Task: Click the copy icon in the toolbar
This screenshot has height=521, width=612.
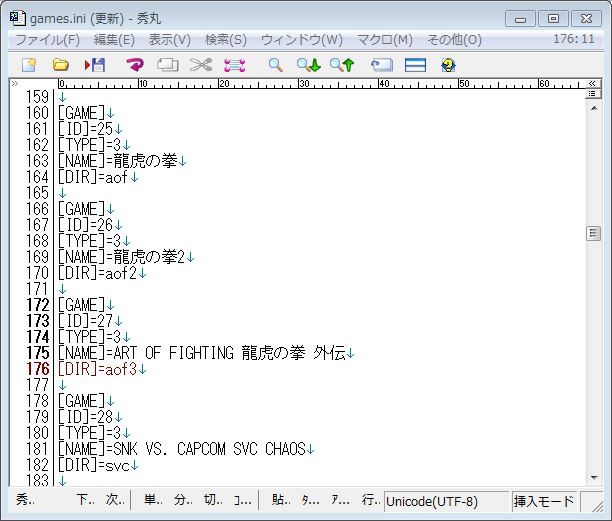Action: (x=168, y=65)
